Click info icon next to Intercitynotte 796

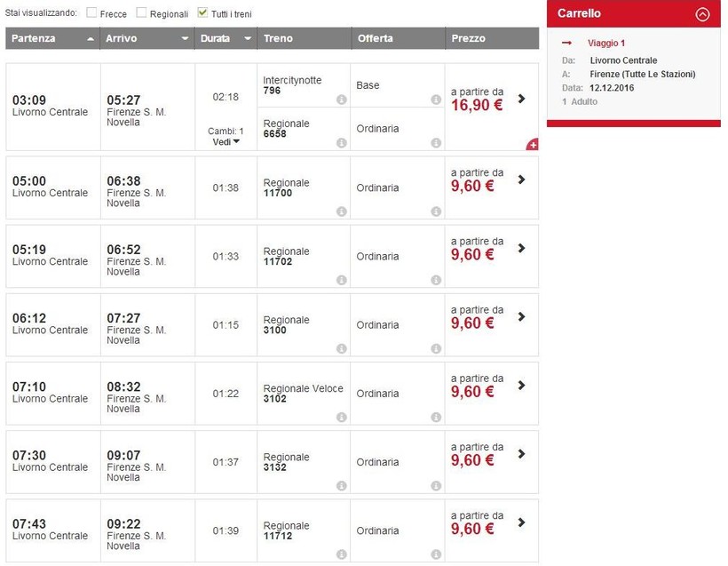[341, 100]
